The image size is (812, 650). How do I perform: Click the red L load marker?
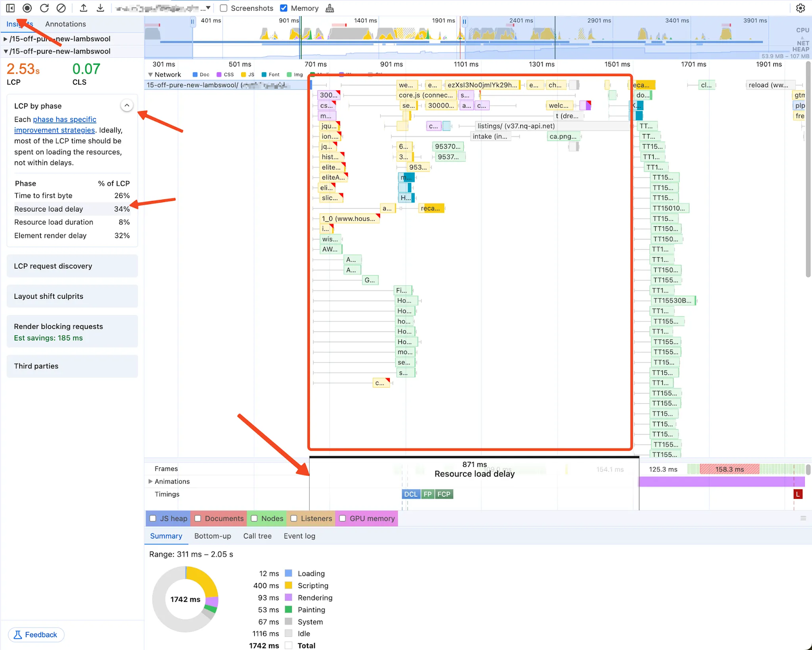point(798,494)
